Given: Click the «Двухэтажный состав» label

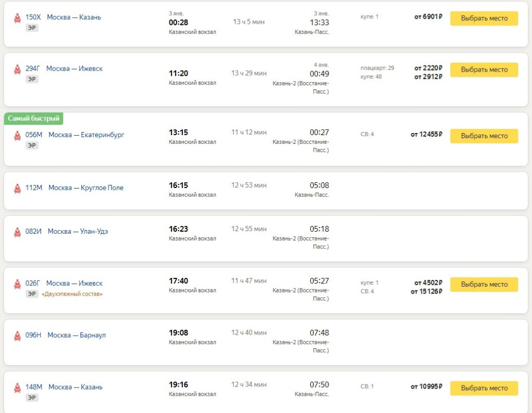Looking at the screenshot, I should pyautogui.click(x=73, y=294).
